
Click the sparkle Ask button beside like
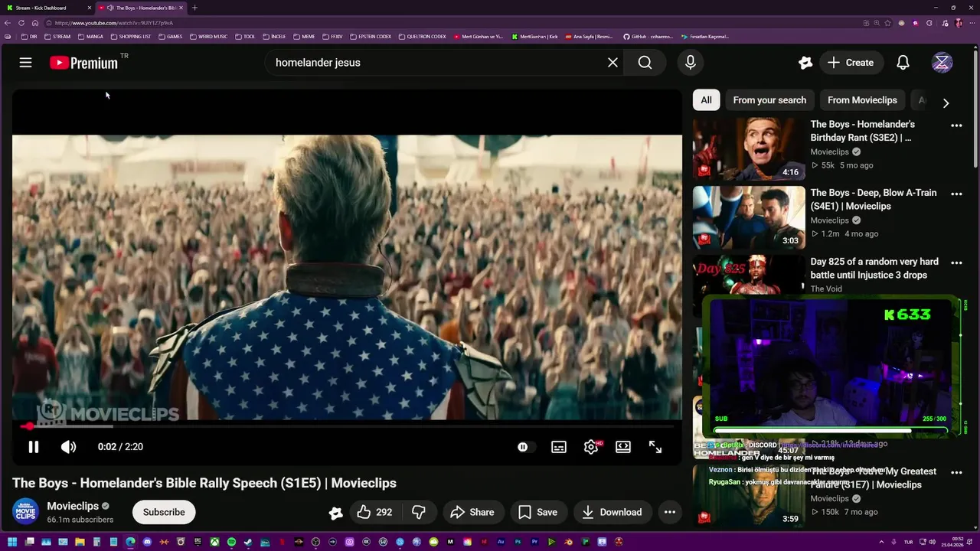335,513
